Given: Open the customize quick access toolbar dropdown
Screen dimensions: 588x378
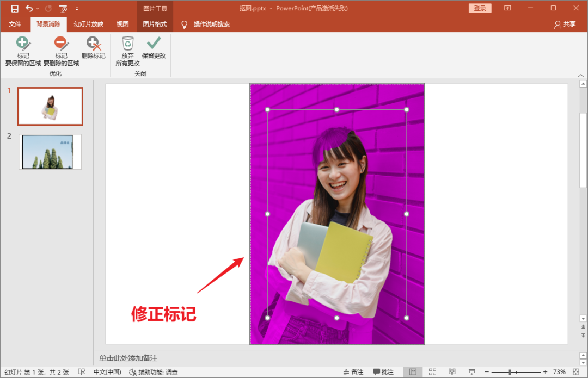Looking at the screenshot, I should coord(77,9).
